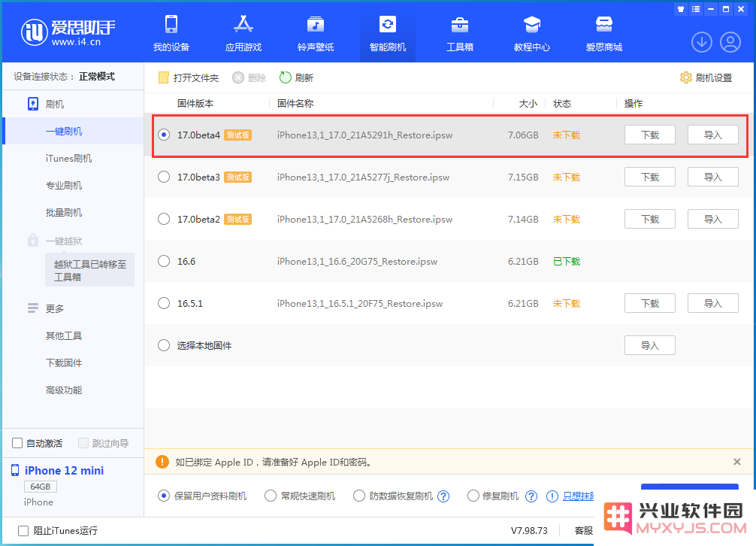Open 刷机设置 flash settings
This screenshot has height=546, width=756.
pos(706,77)
